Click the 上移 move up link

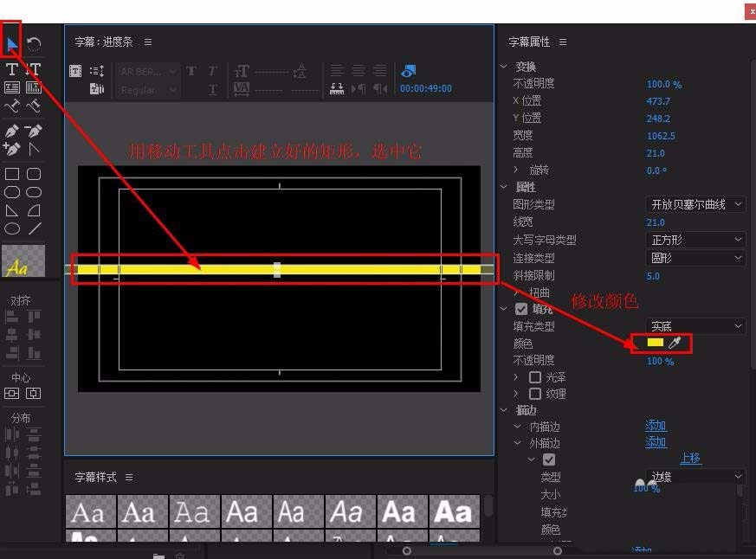pyautogui.click(x=690, y=458)
